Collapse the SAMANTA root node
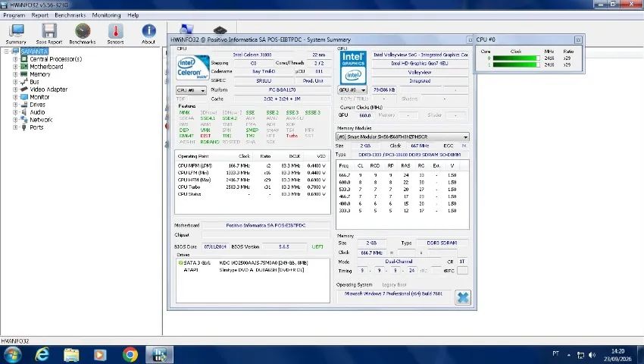This screenshot has height=364, width=644. point(7,52)
